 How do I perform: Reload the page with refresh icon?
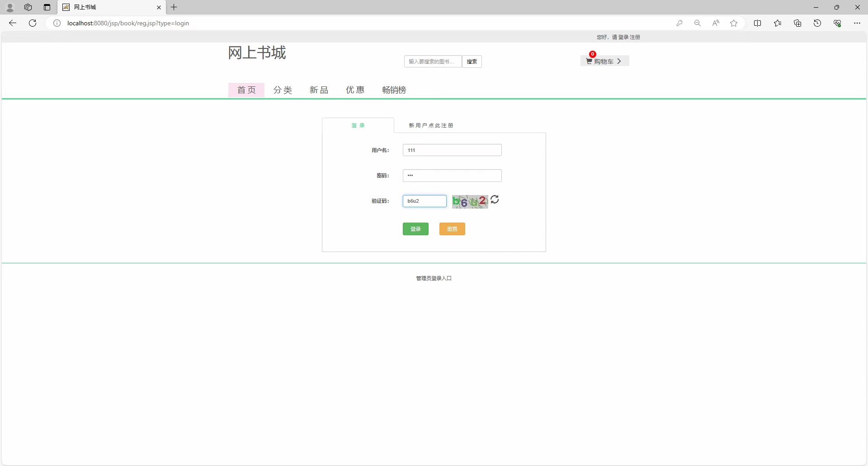33,23
